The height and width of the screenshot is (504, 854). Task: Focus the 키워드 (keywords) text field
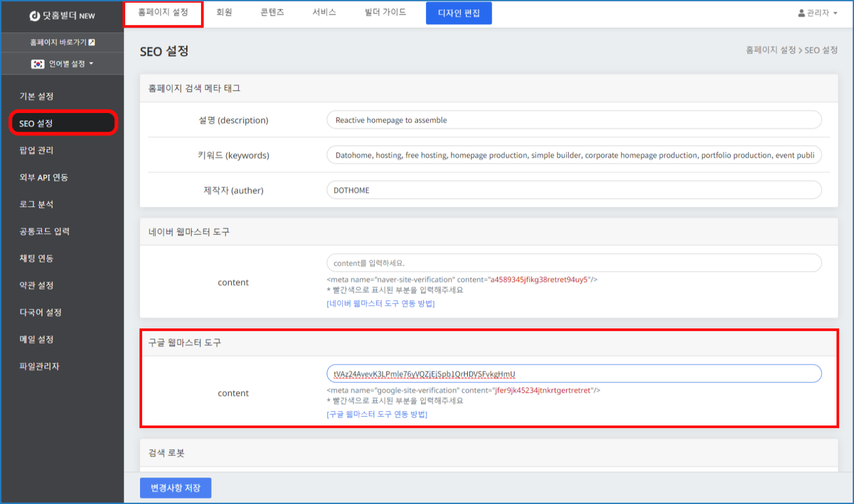(x=573, y=155)
